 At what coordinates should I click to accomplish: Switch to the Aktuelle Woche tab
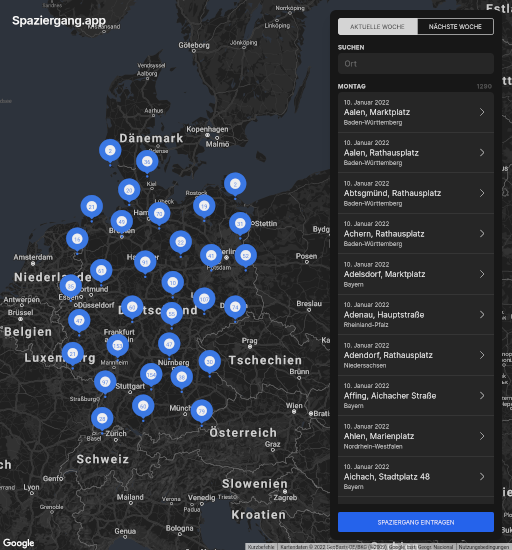click(x=378, y=27)
